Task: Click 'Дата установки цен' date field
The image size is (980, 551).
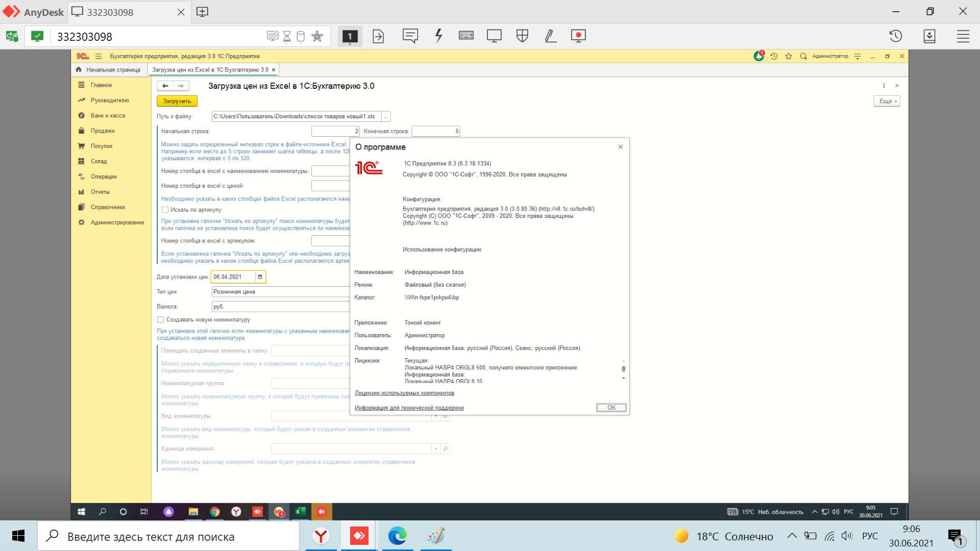Action: point(233,277)
